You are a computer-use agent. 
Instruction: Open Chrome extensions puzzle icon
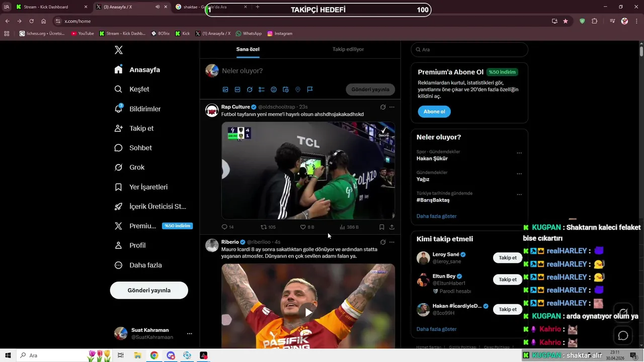coord(595,21)
